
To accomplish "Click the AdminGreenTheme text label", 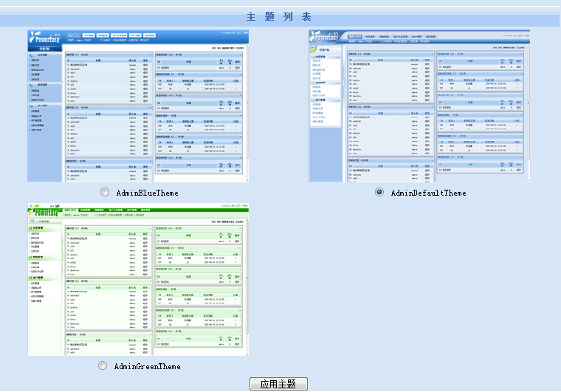I will click(x=147, y=366).
